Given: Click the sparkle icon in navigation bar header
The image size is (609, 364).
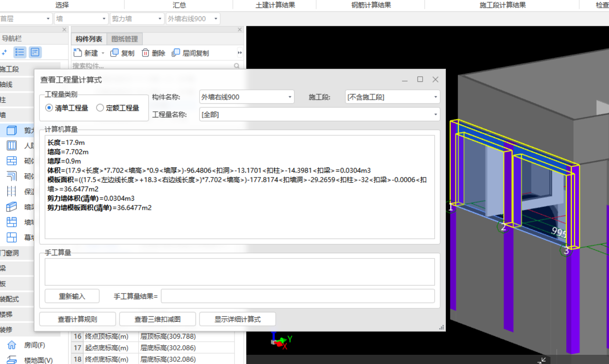Looking at the screenshot, I should click(x=4, y=53).
